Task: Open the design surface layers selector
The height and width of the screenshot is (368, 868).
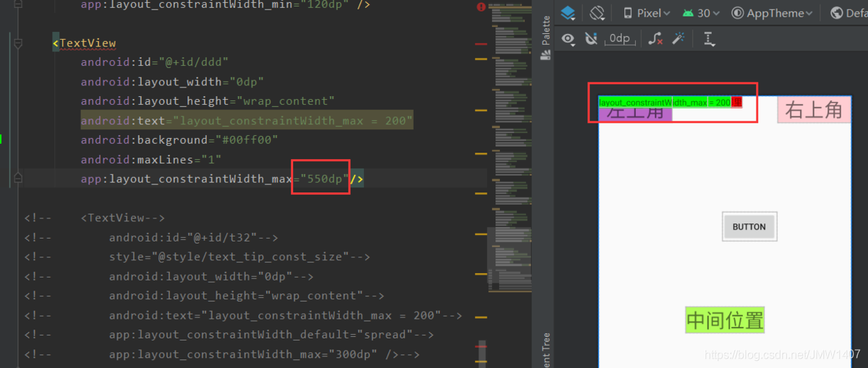Action: click(x=568, y=13)
